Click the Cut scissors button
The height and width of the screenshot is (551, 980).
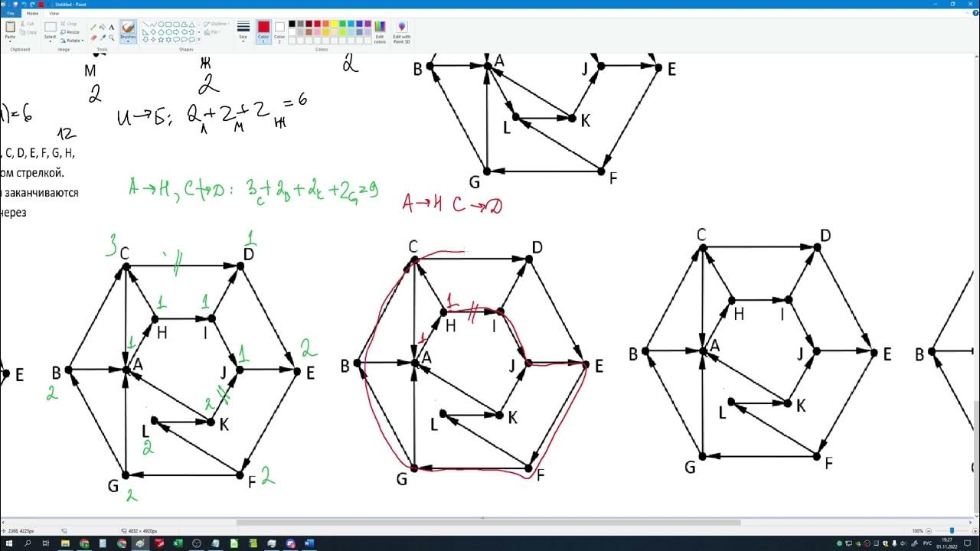tap(28, 24)
